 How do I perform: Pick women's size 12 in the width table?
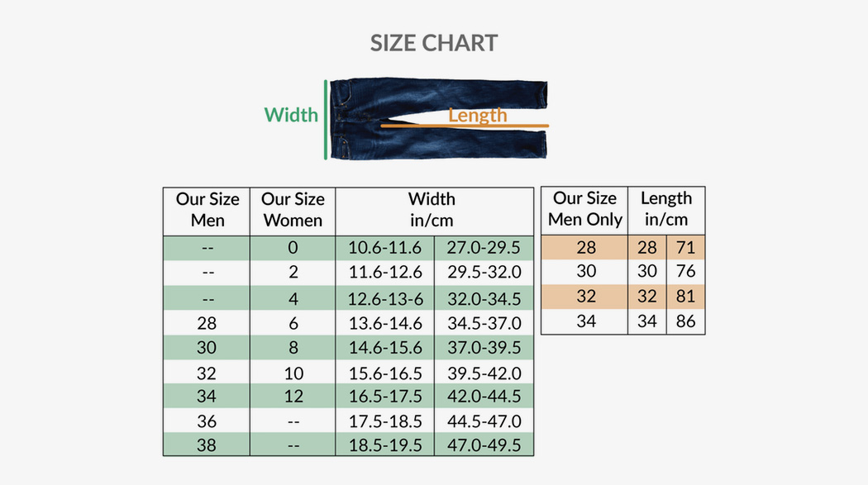(293, 396)
